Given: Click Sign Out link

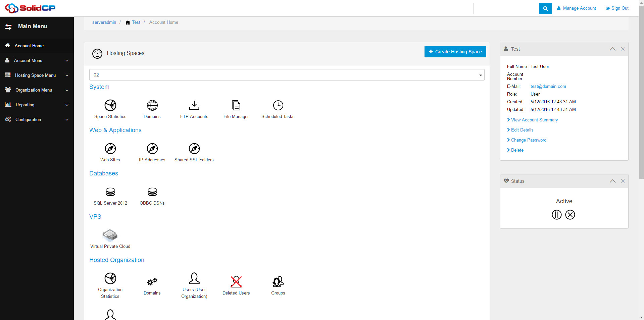Looking at the screenshot, I should click(x=617, y=8).
